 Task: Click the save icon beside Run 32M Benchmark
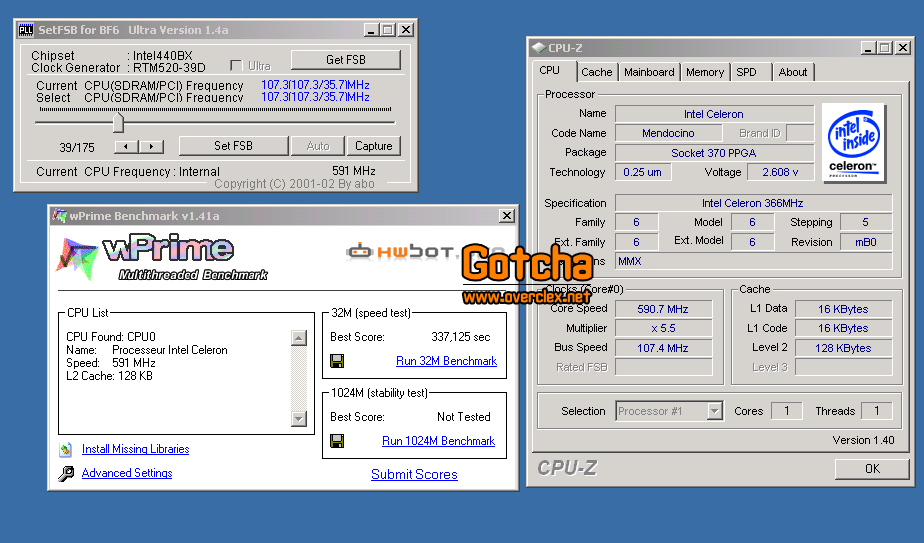(337, 361)
